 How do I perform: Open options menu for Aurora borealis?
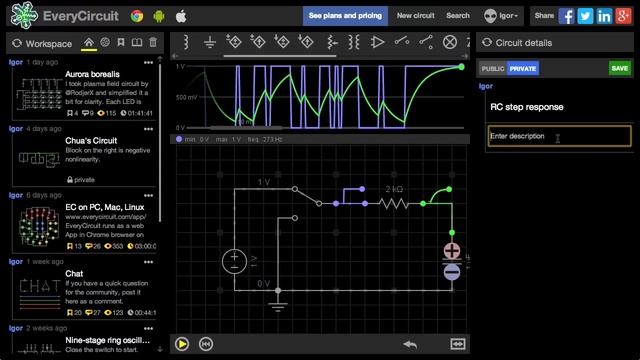(x=149, y=63)
